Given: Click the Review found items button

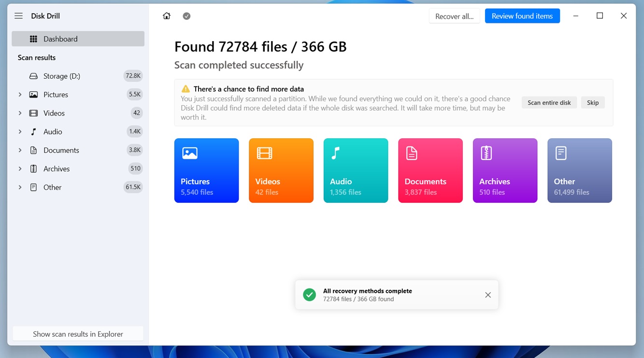Looking at the screenshot, I should click(x=522, y=16).
